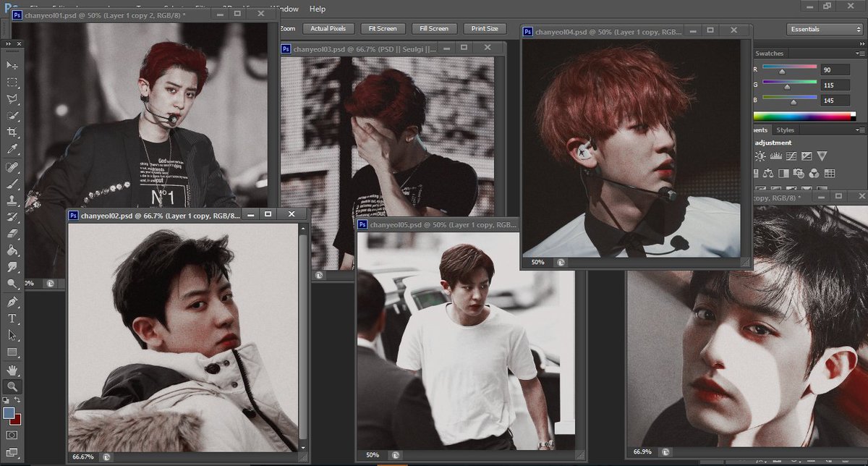Switch to the Swatches tab
This screenshot has width=868, height=466.
click(x=769, y=54)
